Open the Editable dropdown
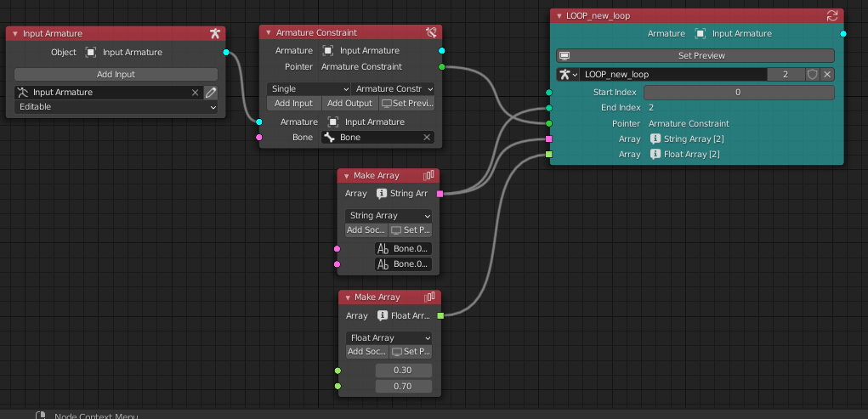Screen dimensions: 868x419 [116, 107]
